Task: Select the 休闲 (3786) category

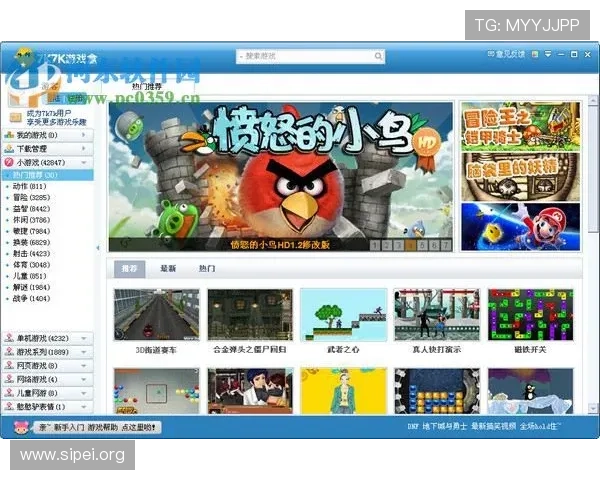Action: coord(31,220)
